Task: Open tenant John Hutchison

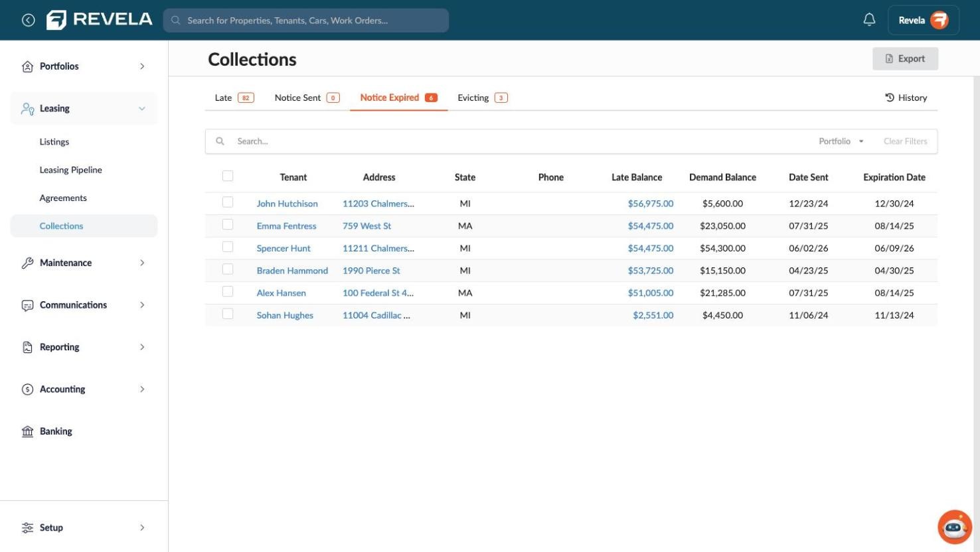Action: (287, 204)
